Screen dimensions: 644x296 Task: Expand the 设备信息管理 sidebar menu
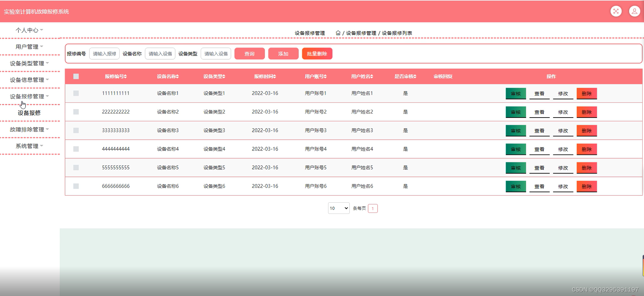coord(30,80)
